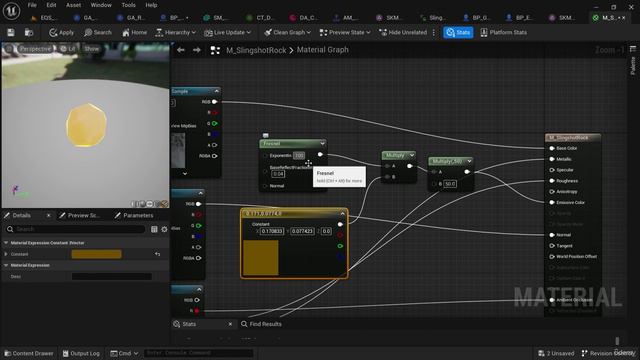640x360 pixels.
Task: Click the Fresnel node output pin
Action: (x=320, y=154)
